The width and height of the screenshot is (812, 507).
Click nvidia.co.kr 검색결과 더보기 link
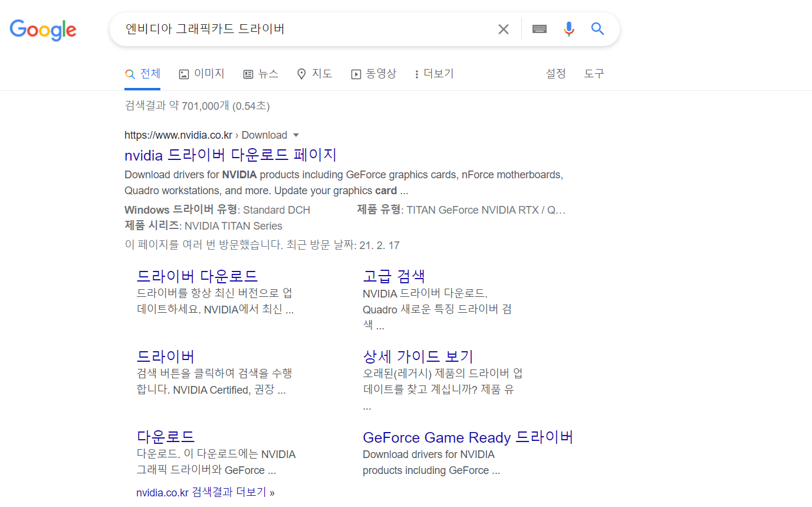point(205,492)
